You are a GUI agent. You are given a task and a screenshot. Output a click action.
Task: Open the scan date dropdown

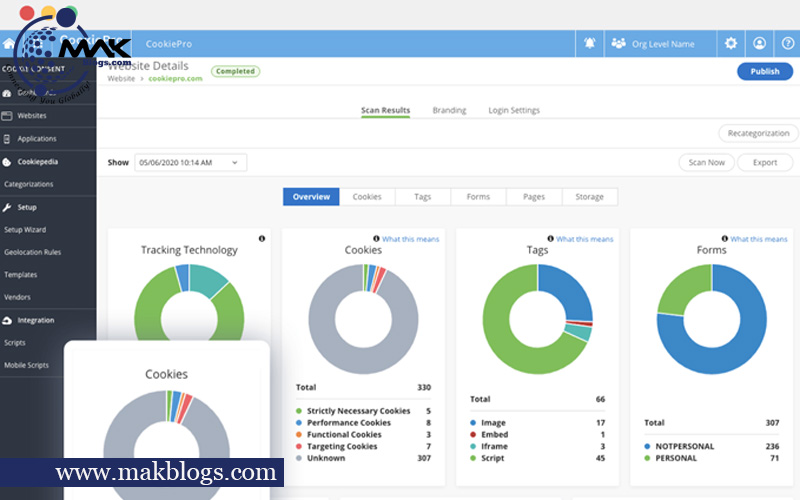tap(191, 163)
